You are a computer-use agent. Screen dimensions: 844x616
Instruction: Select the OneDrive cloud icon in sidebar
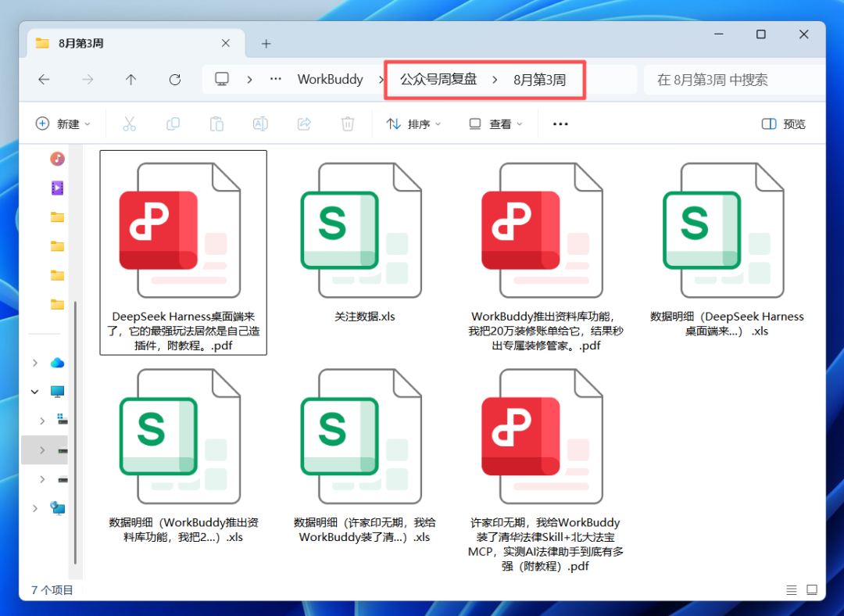pos(58,363)
